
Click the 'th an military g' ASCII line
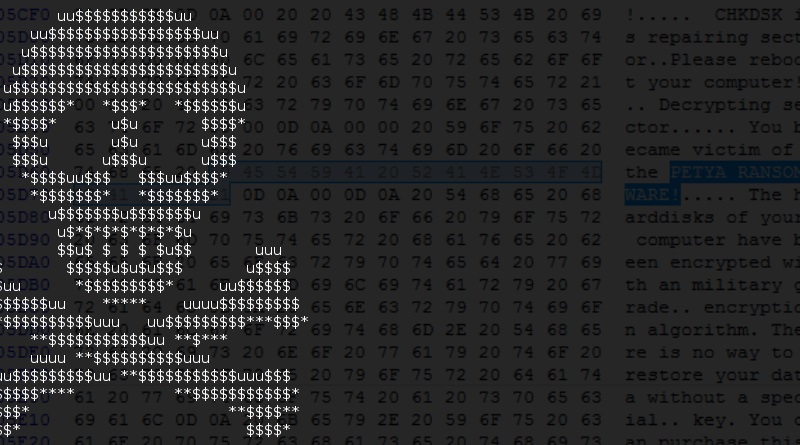[x=712, y=285]
